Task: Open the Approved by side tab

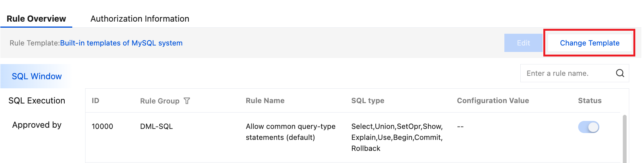Action: [37, 125]
